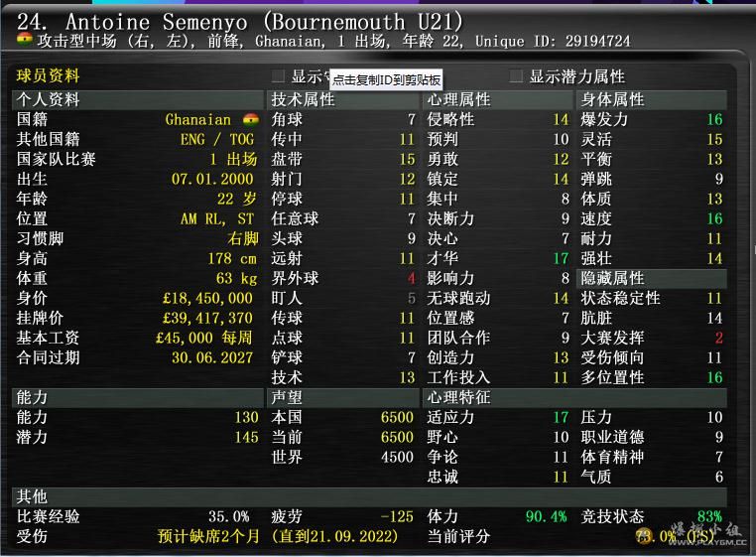Click the 年龄 value 22 岁
756x557 pixels.
tap(237, 199)
